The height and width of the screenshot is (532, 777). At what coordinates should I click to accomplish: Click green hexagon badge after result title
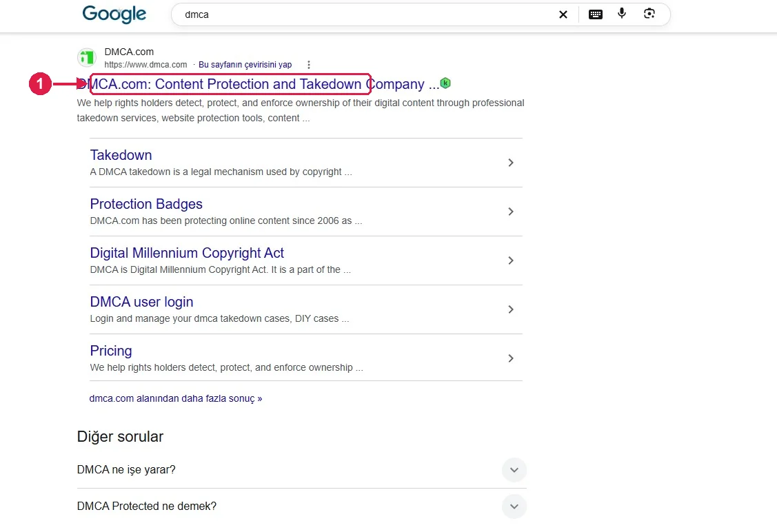tap(445, 83)
